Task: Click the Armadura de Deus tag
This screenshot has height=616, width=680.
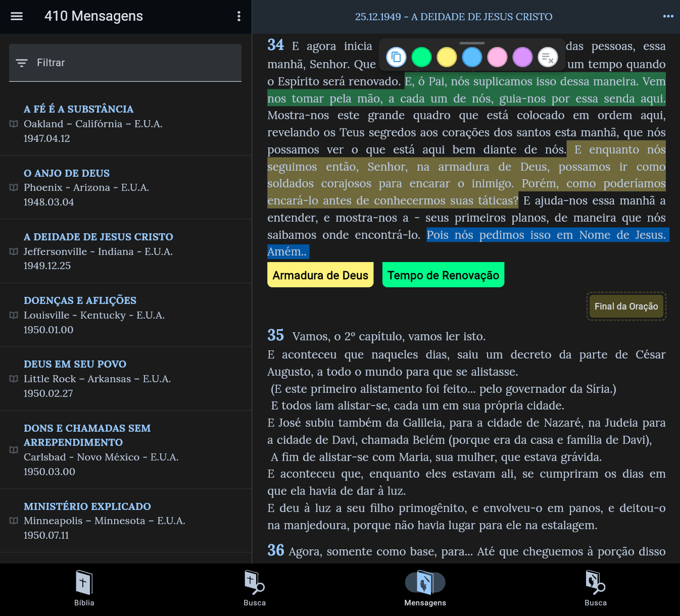Action: click(320, 275)
